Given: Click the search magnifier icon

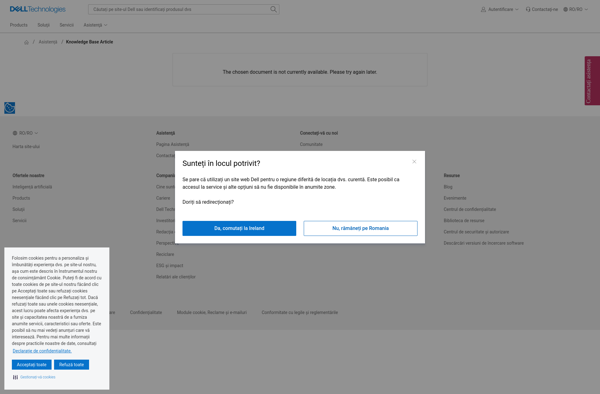Looking at the screenshot, I should 273,9.
